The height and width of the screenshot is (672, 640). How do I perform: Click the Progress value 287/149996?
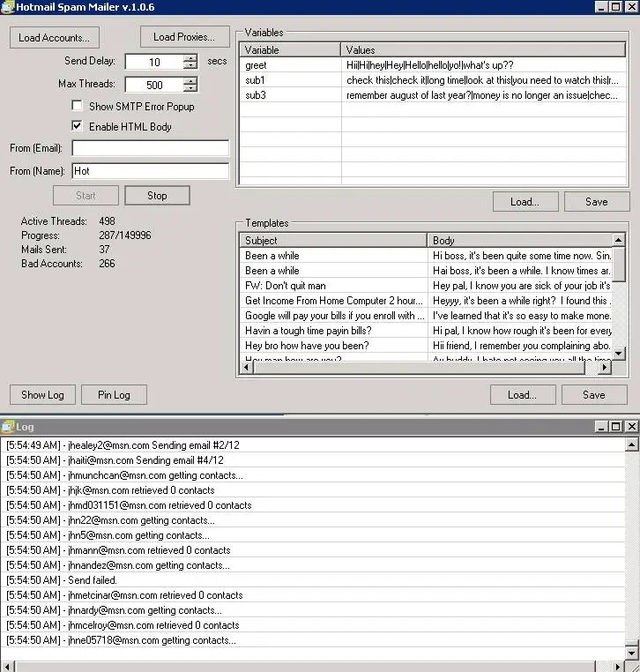[124, 235]
